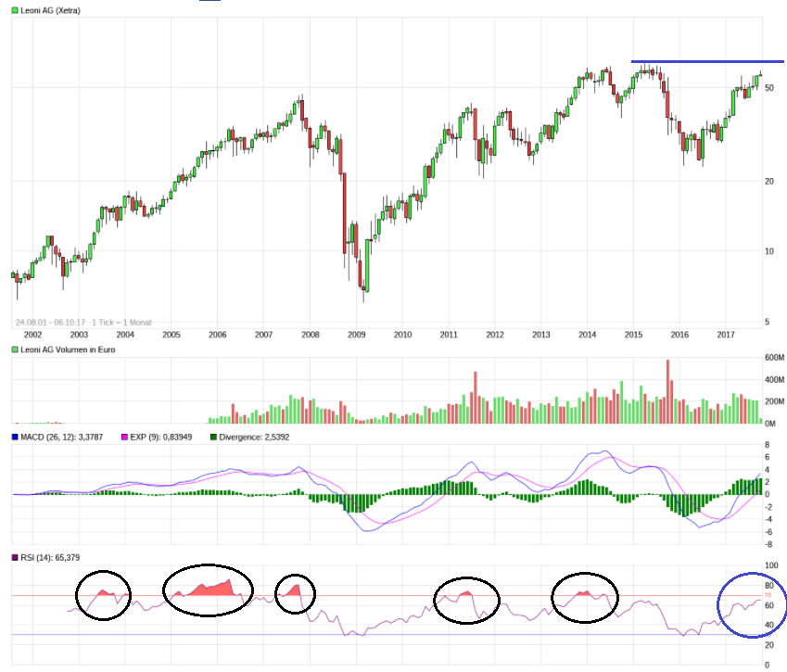The width and height of the screenshot is (787, 672).
Task: Click the 2014 year label on the time axis
Action: (588, 335)
